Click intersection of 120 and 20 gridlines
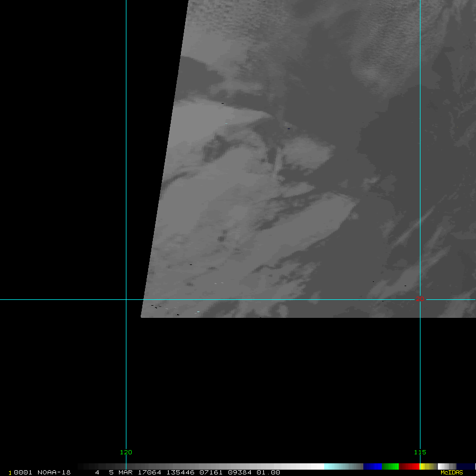Image resolution: width=476 pixels, height=476 pixels. coord(126,299)
